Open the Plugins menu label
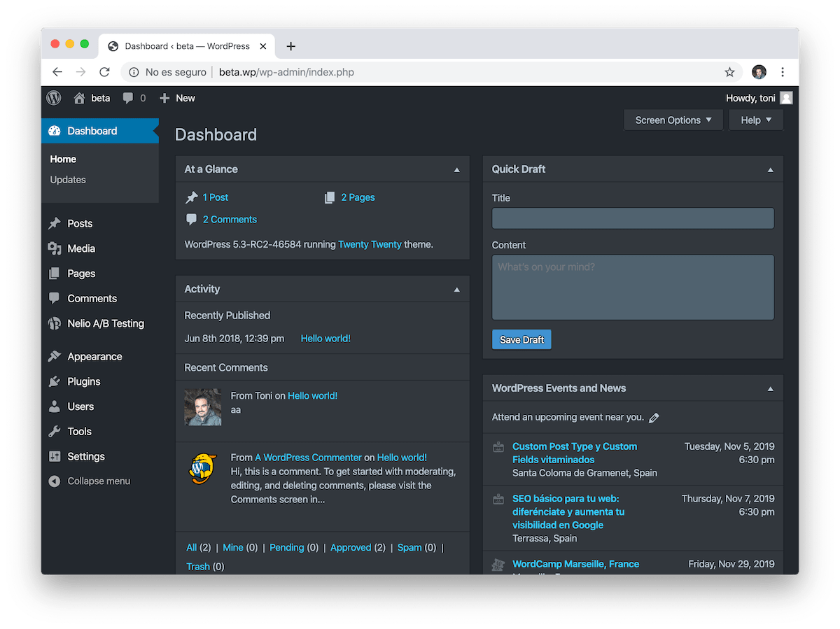840x629 pixels. (x=84, y=381)
